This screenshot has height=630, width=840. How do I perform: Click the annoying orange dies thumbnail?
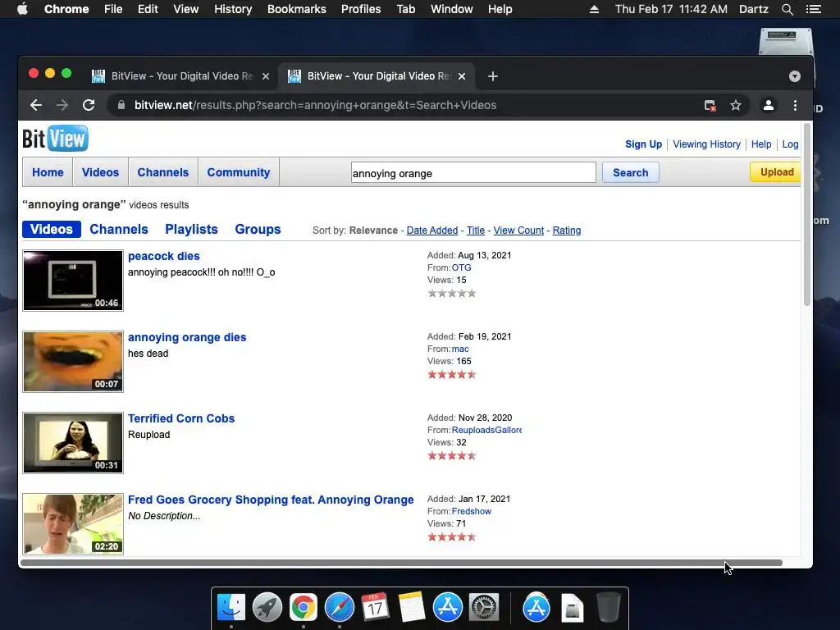(x=73, y=362)
